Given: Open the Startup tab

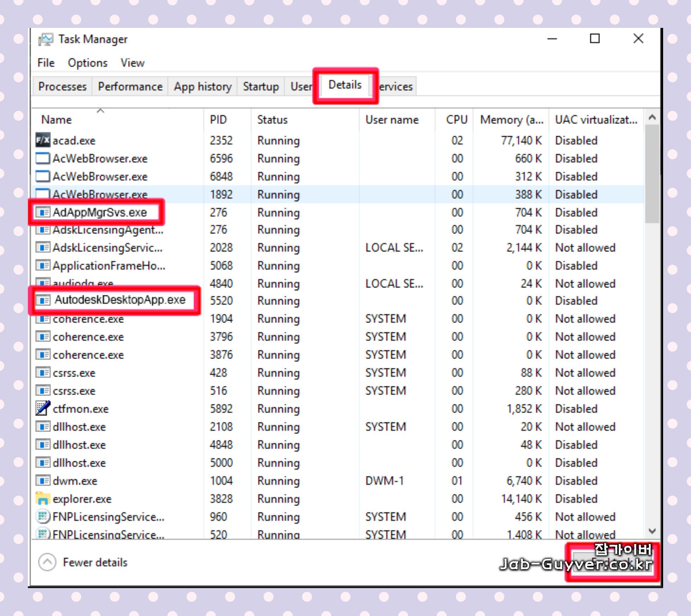Looking at the screenshot, I should [260, 86].
